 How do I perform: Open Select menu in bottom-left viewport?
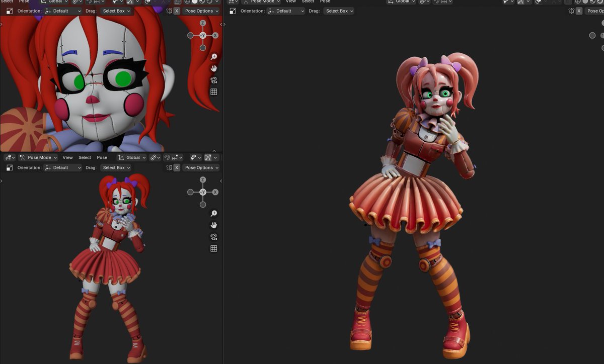click(x=85, y=157)
